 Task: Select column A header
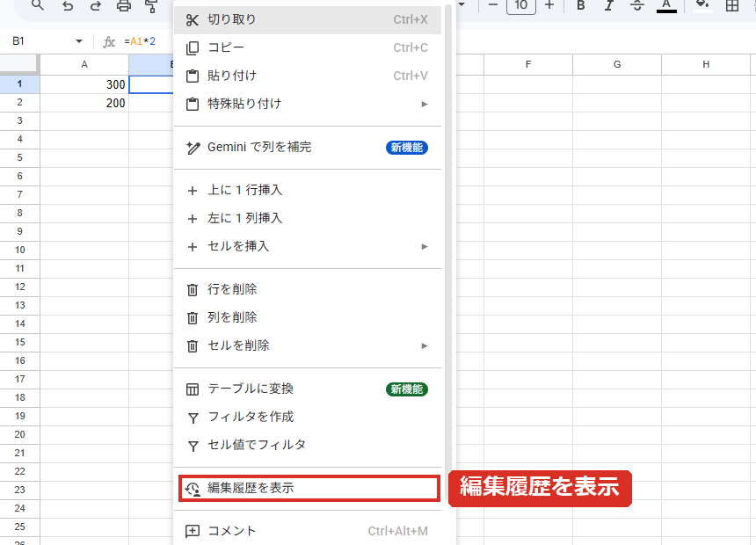click(x=84, y=65)
